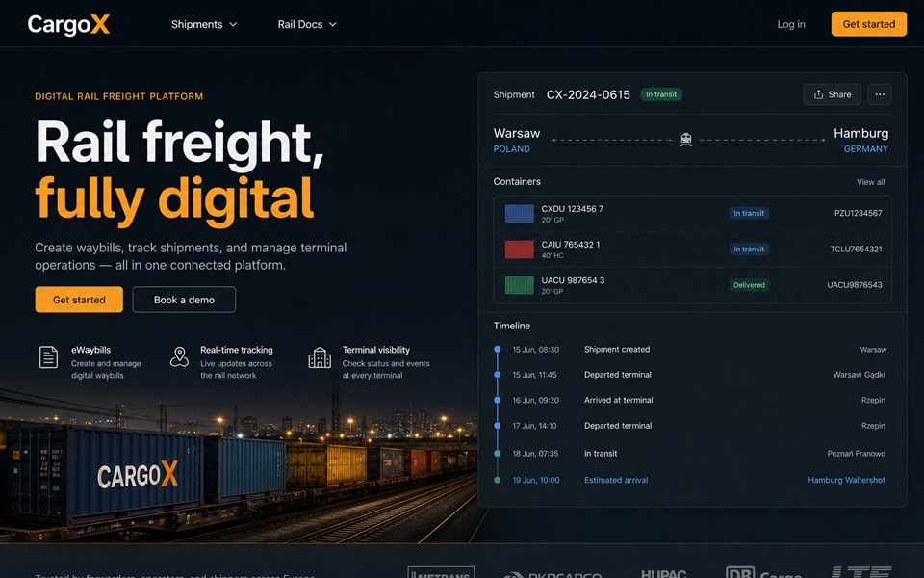Select the blue CXDU 123456 7 container thumbnail
Viewport: 924px width, 578px height.
519,214
